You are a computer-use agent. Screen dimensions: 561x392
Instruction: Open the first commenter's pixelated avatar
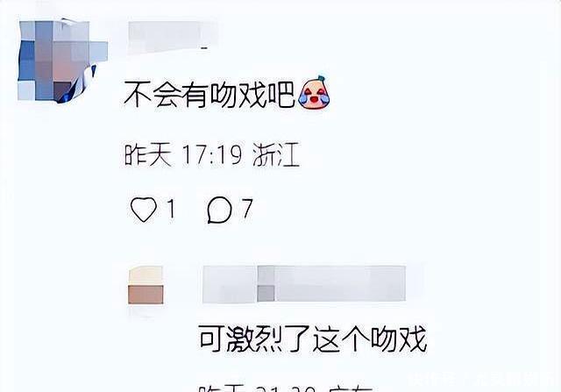point(63,61)
